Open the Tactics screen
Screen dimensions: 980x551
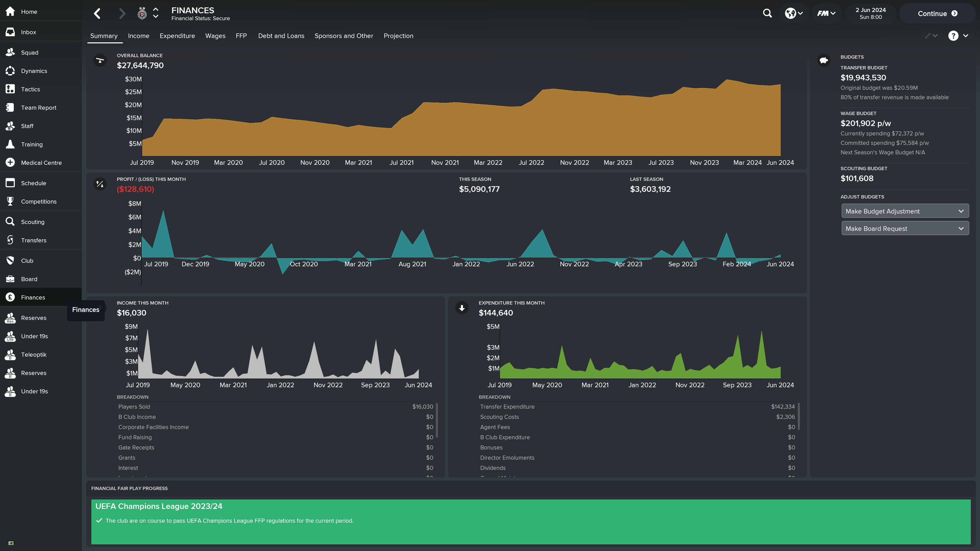(30, 89)
